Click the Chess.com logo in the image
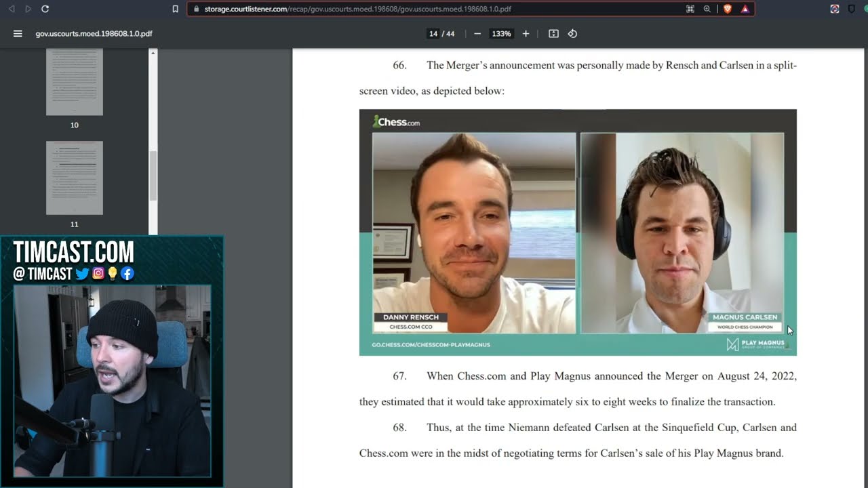 (397, 122)
